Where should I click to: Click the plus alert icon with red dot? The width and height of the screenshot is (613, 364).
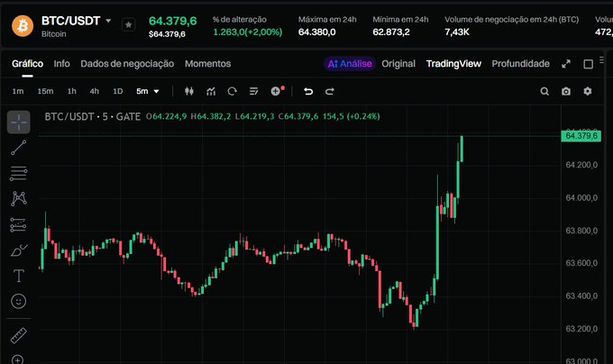277,91
